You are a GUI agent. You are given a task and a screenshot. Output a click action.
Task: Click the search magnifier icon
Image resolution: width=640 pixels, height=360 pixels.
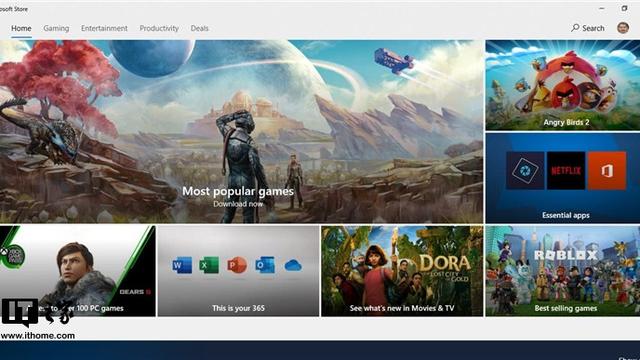[575, 28]
